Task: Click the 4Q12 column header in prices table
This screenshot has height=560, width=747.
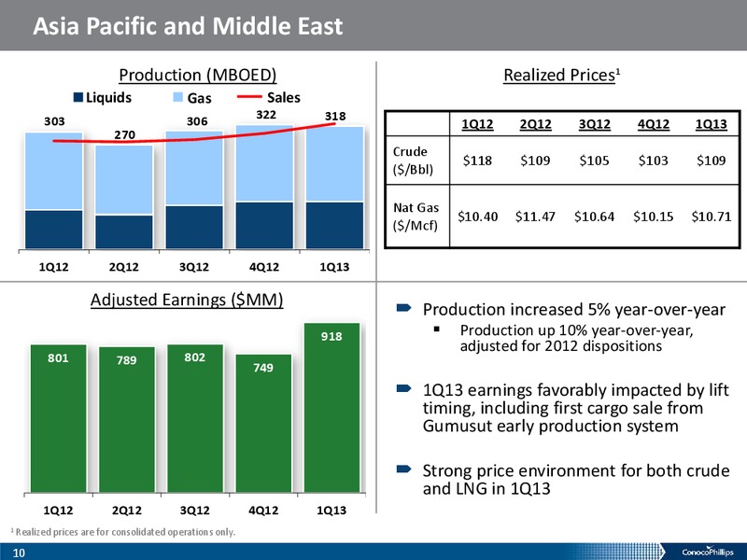Action: coord(653,124)
